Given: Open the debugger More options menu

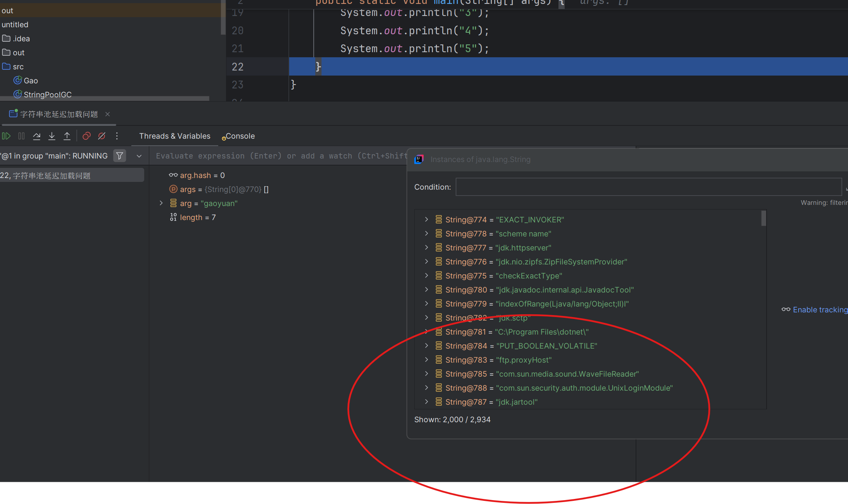Looking at the screenshot, I should (117, 136).
